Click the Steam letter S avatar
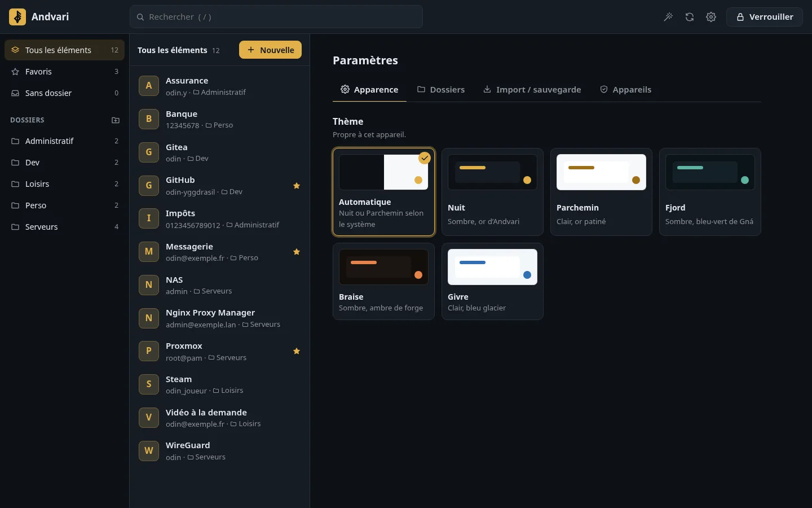Screen dimensions: 812x508 (149, 384)
